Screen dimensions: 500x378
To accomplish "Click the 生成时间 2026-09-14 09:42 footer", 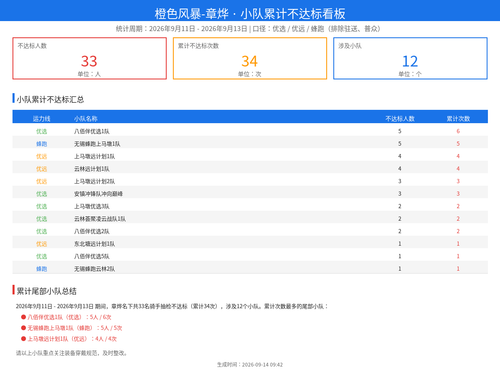I will [x=250, y=365].
